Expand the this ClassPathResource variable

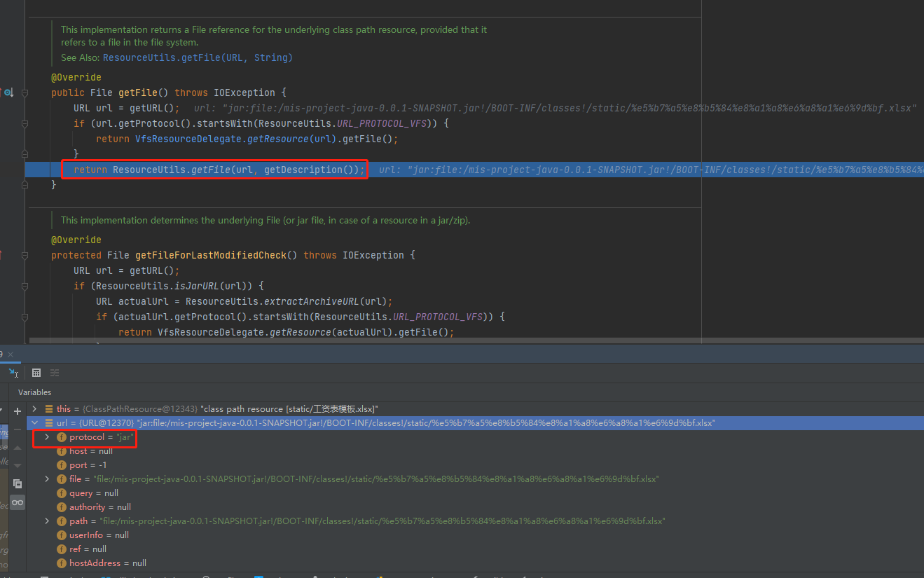[x=34, y=408]
